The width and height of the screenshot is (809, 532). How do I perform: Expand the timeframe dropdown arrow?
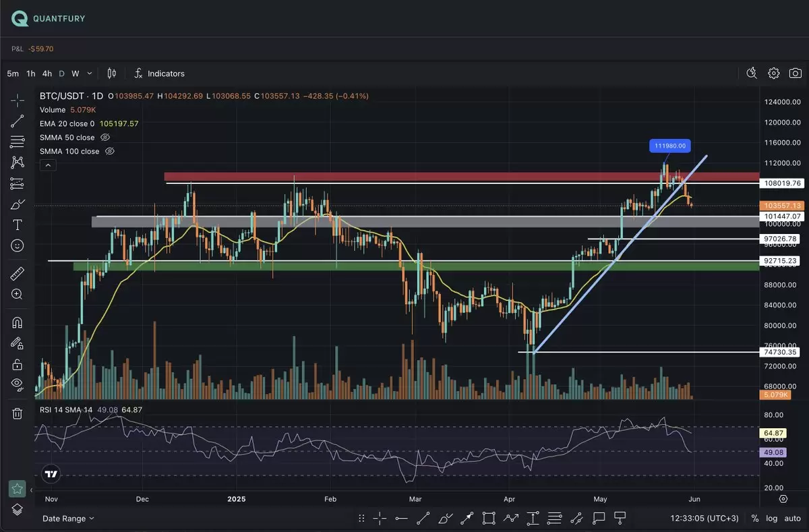coord(90,73)
